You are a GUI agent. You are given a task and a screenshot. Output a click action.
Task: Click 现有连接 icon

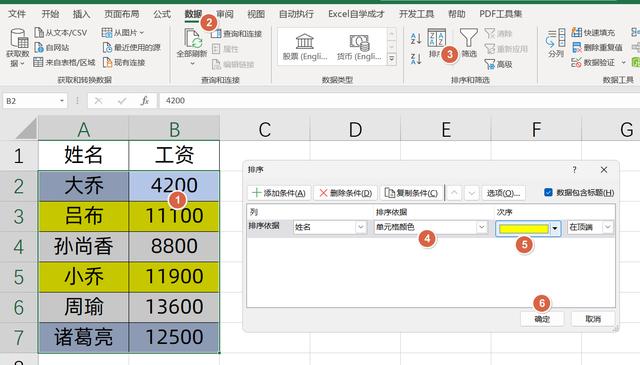pyautogui.click(x=107, y=62)
